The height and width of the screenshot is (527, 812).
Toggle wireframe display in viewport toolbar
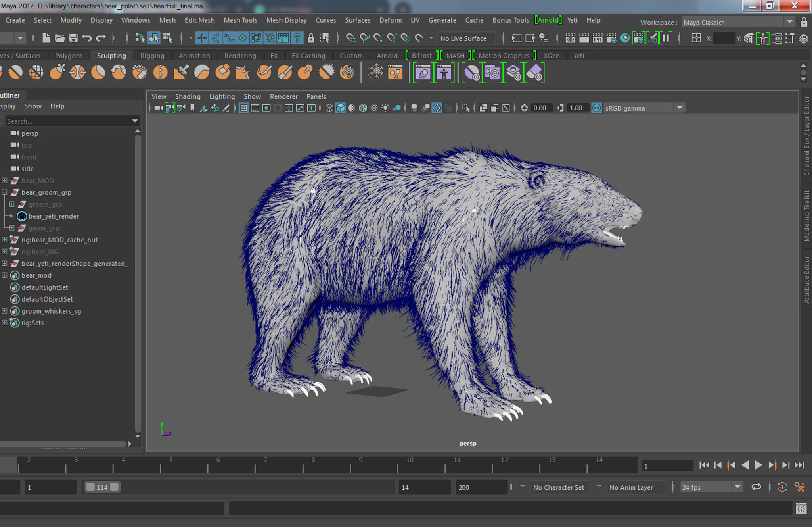[329, 108]
